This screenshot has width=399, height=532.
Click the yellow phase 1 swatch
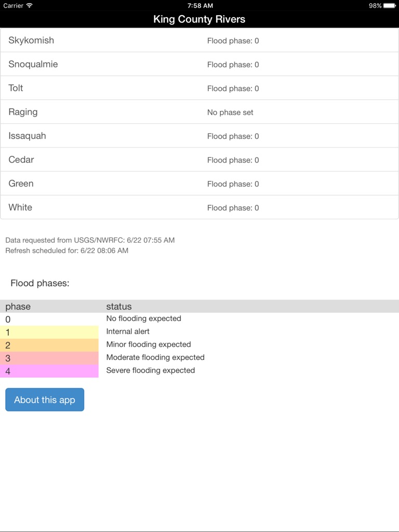49,332
